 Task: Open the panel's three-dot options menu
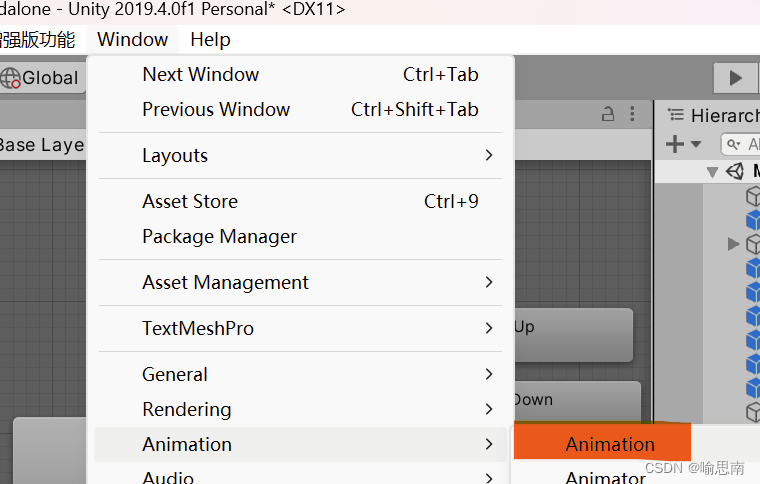(632, 114)
